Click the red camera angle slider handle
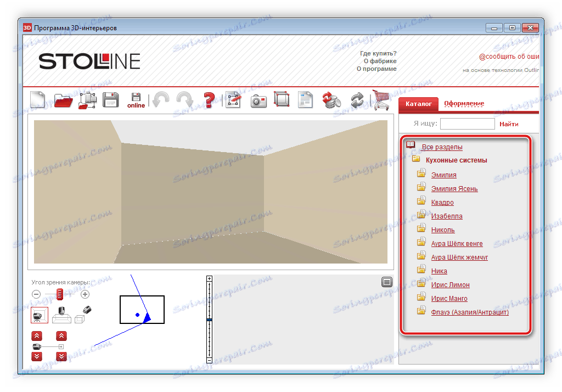The image size is (562, 392). pos(59,294)
